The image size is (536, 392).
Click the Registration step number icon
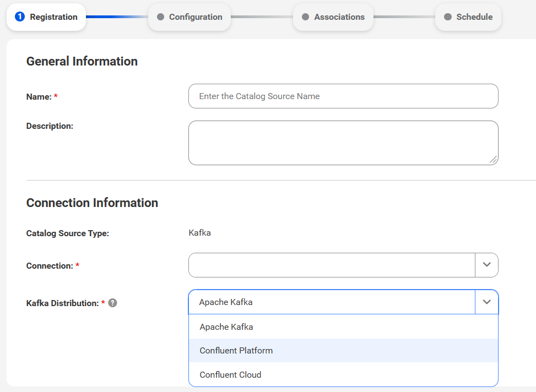point(20,17)
